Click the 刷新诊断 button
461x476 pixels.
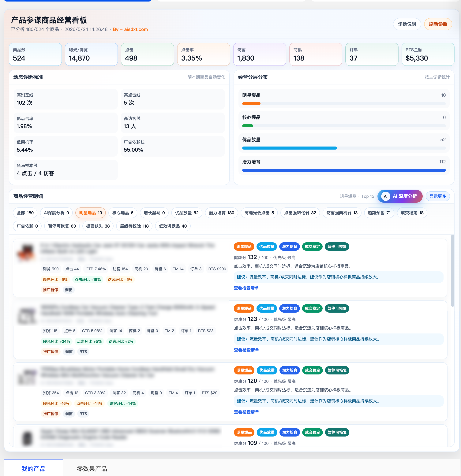tap(438, 24)
